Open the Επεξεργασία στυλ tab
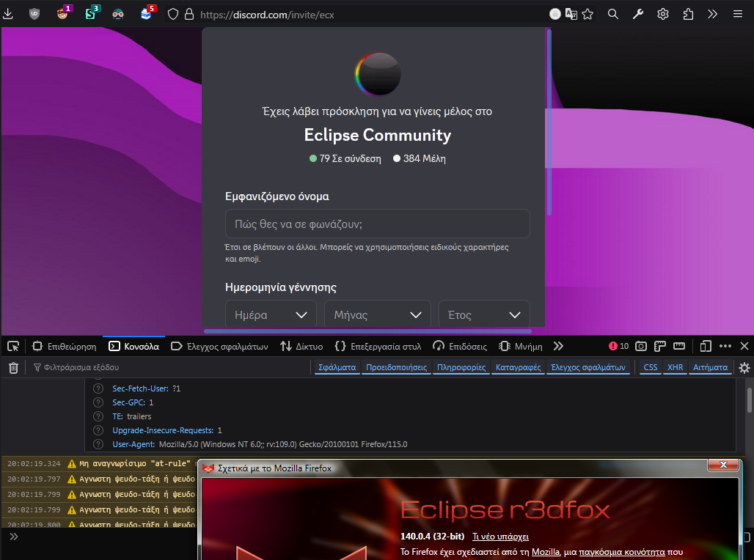The height and width of the screenshot is (560, 754). click(x=378, y=346)
